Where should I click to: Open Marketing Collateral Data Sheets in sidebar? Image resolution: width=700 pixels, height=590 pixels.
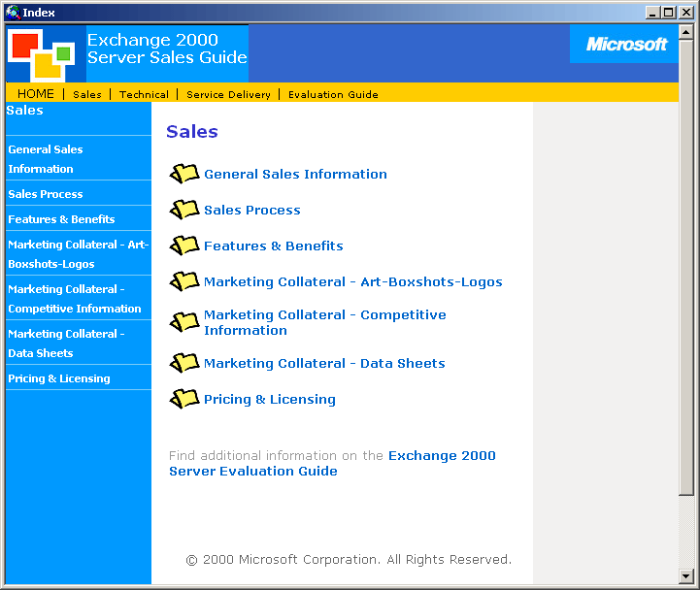66,344
